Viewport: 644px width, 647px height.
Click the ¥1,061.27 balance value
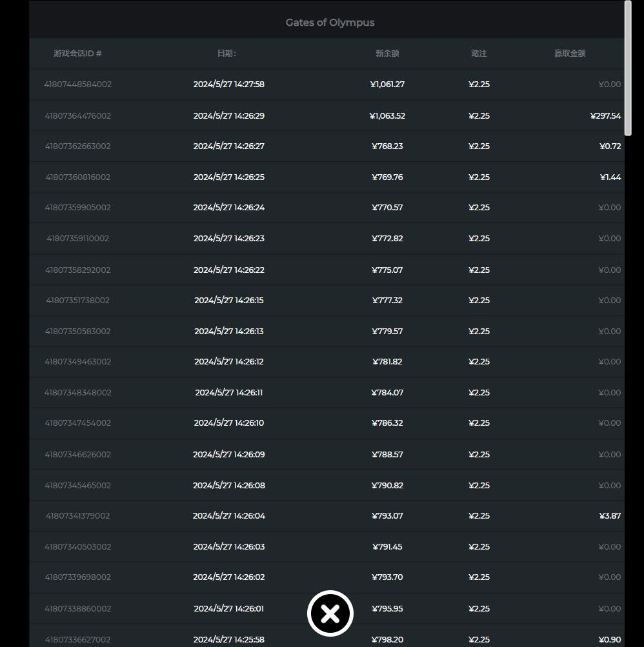387,84
